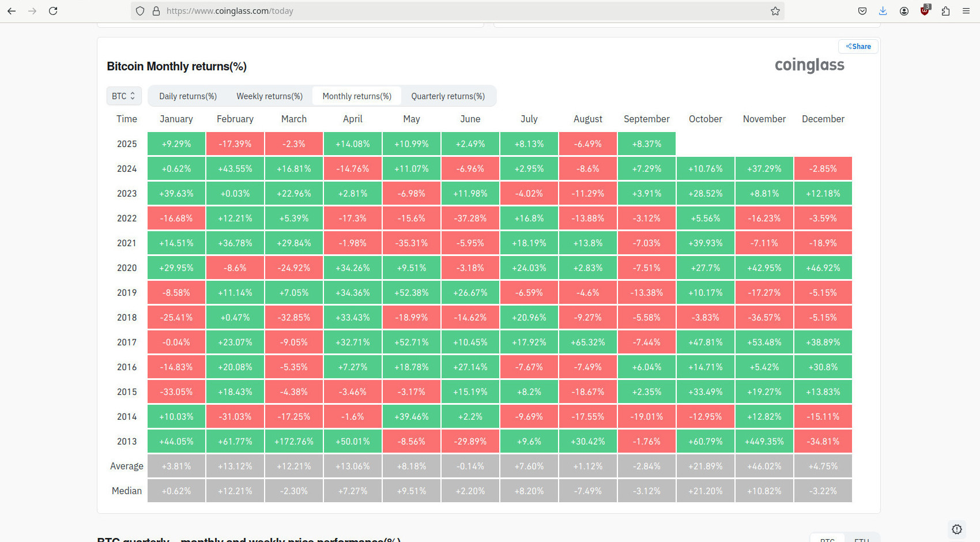Click 2024 November cell +37.29%
980x542 pixels.
(764, 169)
